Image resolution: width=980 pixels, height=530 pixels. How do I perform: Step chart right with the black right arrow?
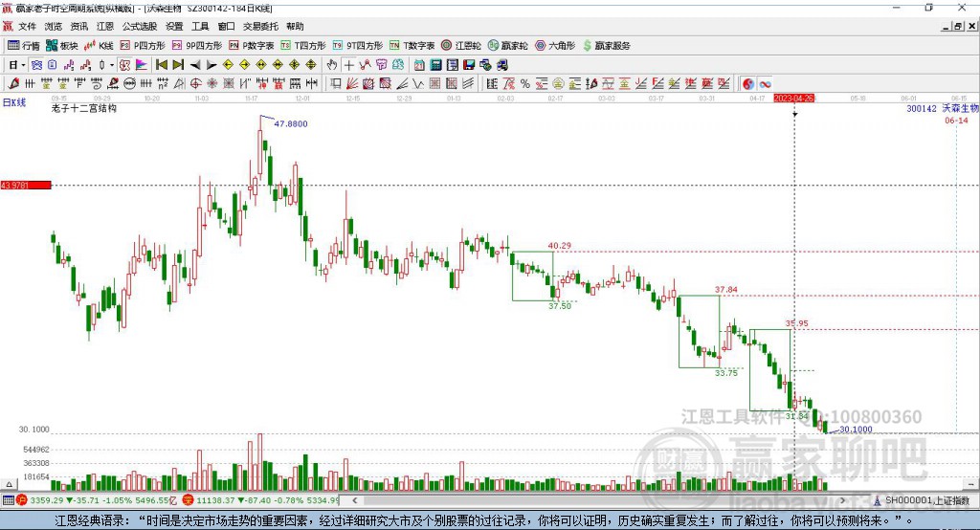[x=212, y=65]
